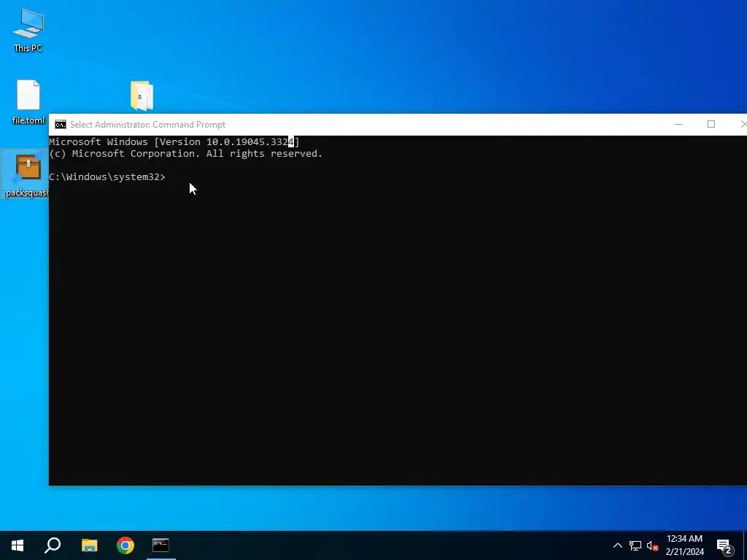Maximize the Command Prompt window
Screen dimensions: 747x560
(x=711, y=124)
